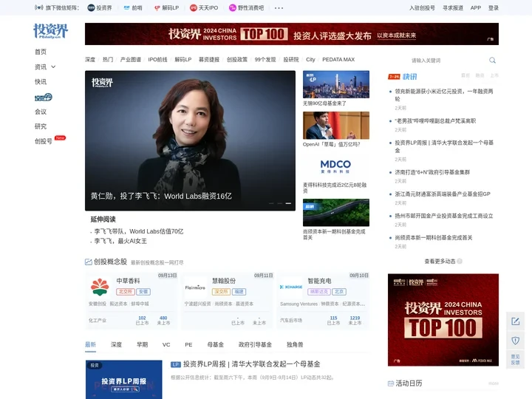Show more WeChat accounts via ellipsis

[279, 8]
